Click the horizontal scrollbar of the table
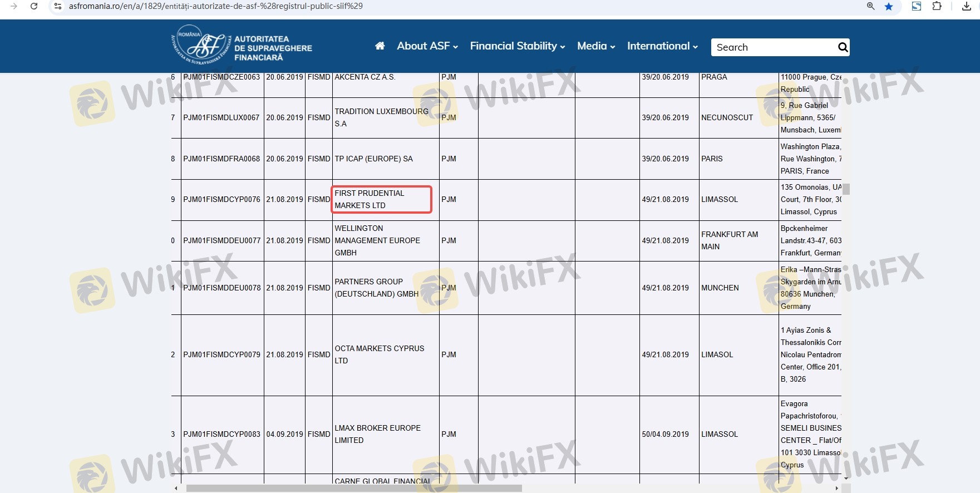This screenshot has height=493, width=980. (x=353, y=488)
